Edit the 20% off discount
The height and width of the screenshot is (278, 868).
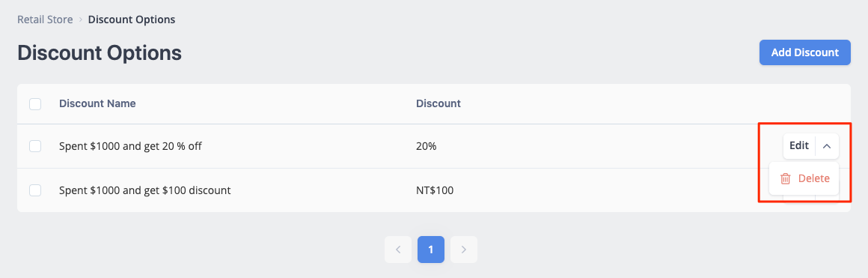click(x=799, y=146)
